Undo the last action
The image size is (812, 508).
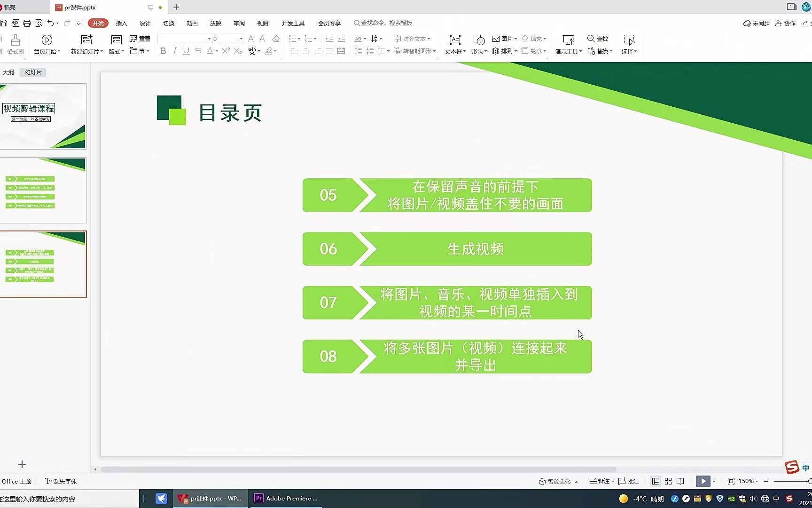50,23
